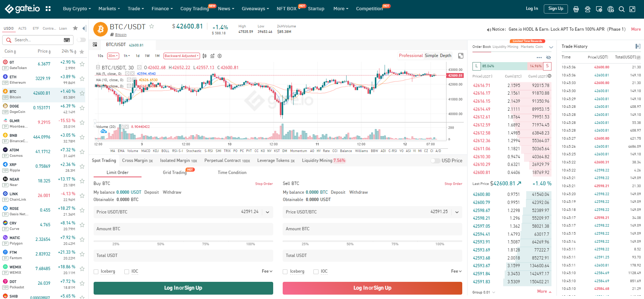This screenshot has width=644, height=299.
Task: Open the Buy Crypto dropdown menu
Action: (77, 9)
